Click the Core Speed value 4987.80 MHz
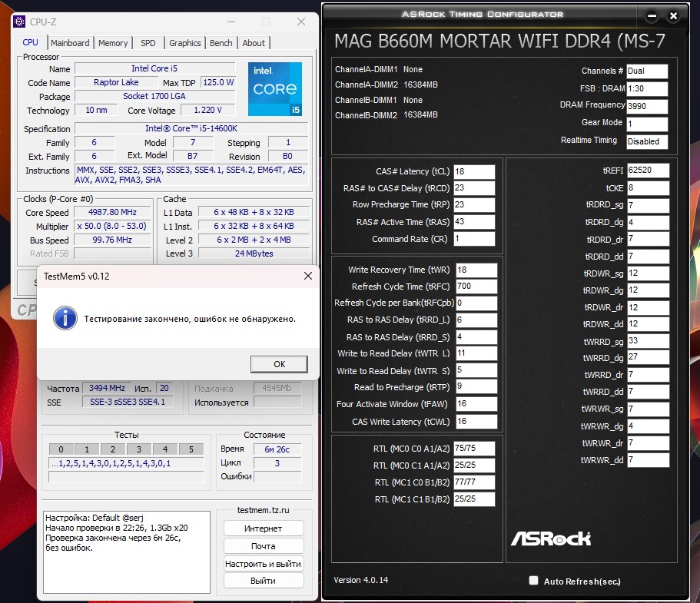Viewport: 700px width, 603px height. pyautogui.click(x=112, y=212)
